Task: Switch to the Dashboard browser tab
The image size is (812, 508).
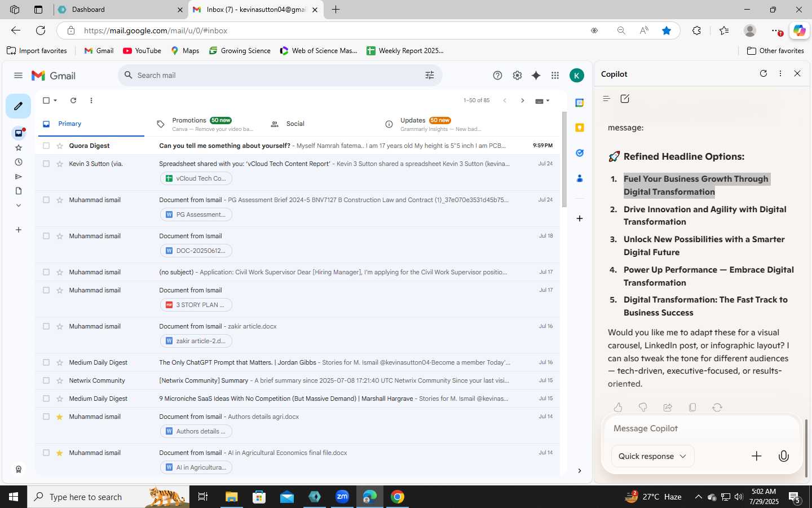Action: 121,10
